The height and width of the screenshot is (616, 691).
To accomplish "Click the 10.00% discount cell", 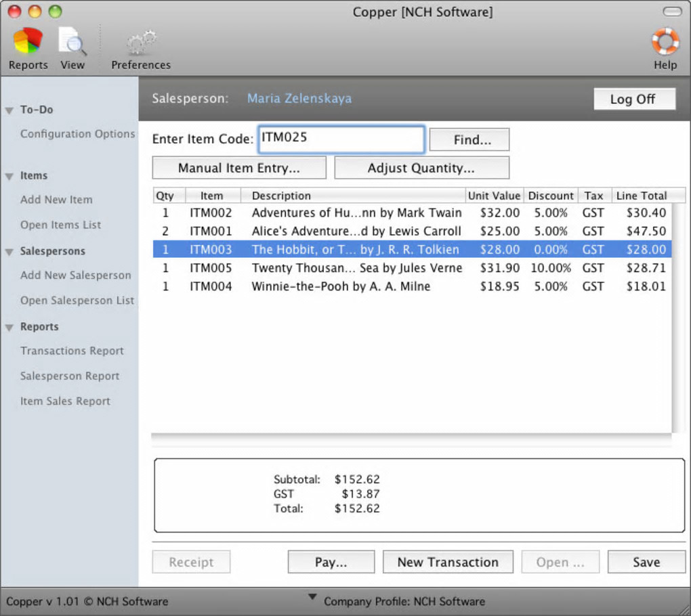I will (551, 268).
